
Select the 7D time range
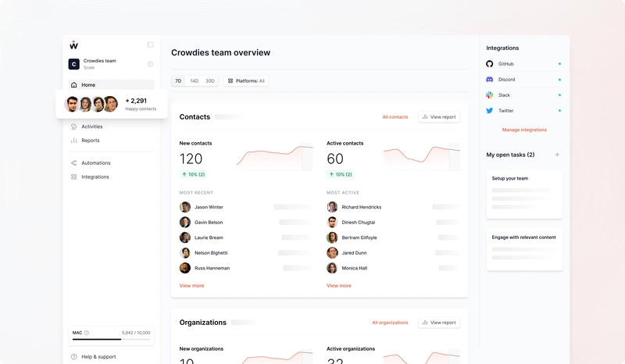178,81
